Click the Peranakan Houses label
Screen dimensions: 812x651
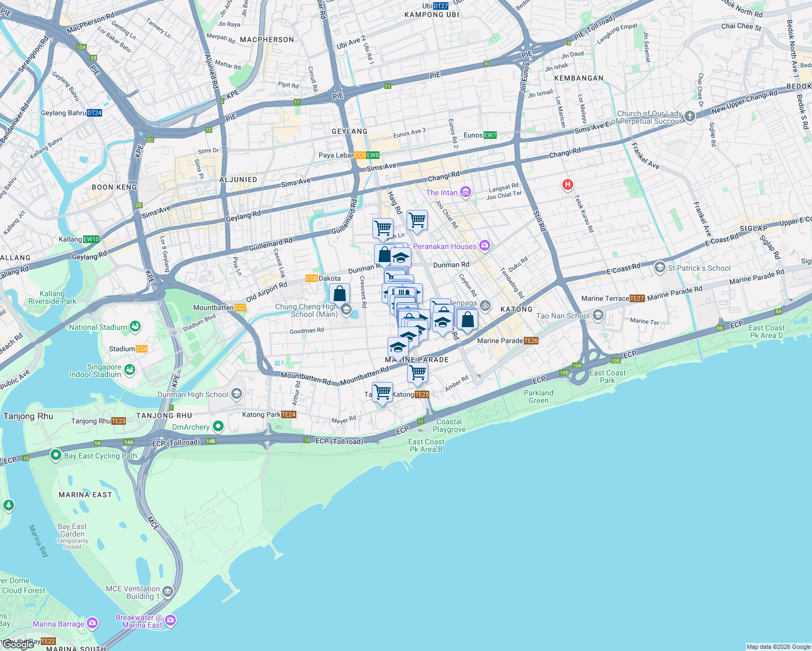point(445,246)
